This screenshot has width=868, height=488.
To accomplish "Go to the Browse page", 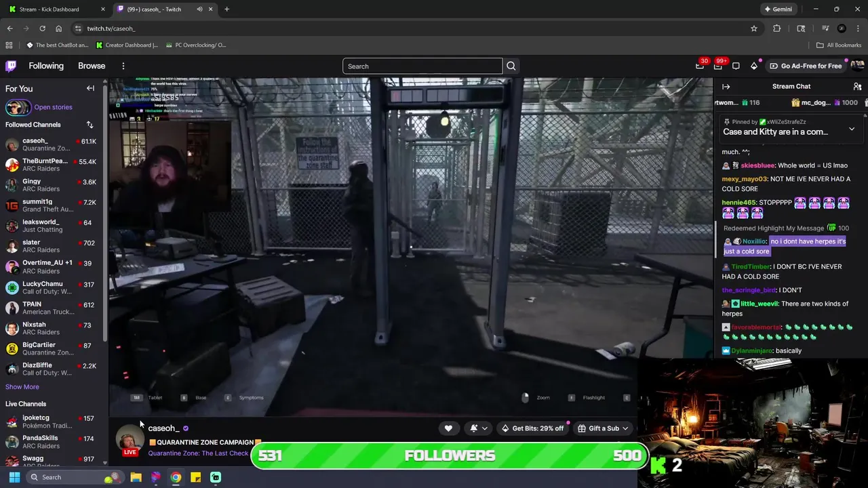I will pyautogui.click(x=92, y=66).
